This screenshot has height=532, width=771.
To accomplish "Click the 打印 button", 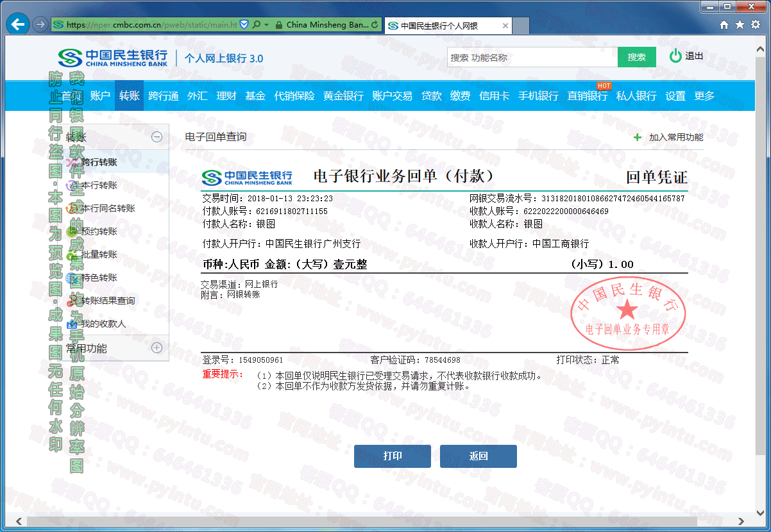I will click(393, 456).
